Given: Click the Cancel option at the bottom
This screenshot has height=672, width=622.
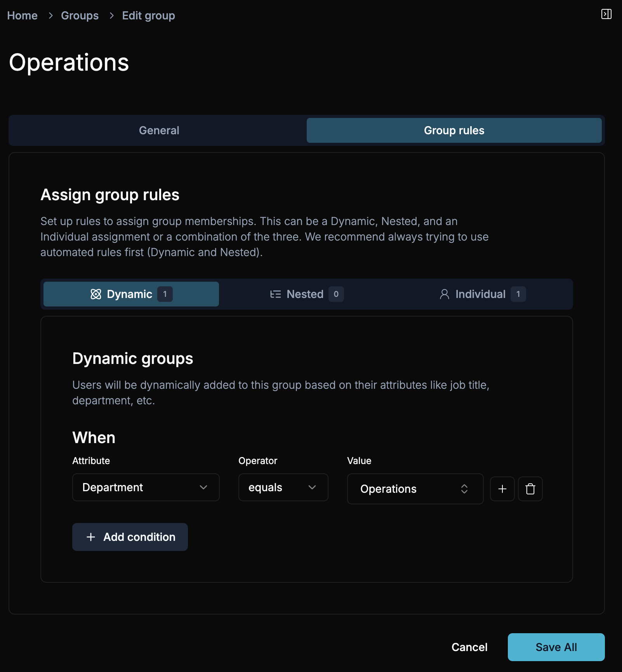Looking at the screenshot, I should pyautogui.click(x=469, y=647).
